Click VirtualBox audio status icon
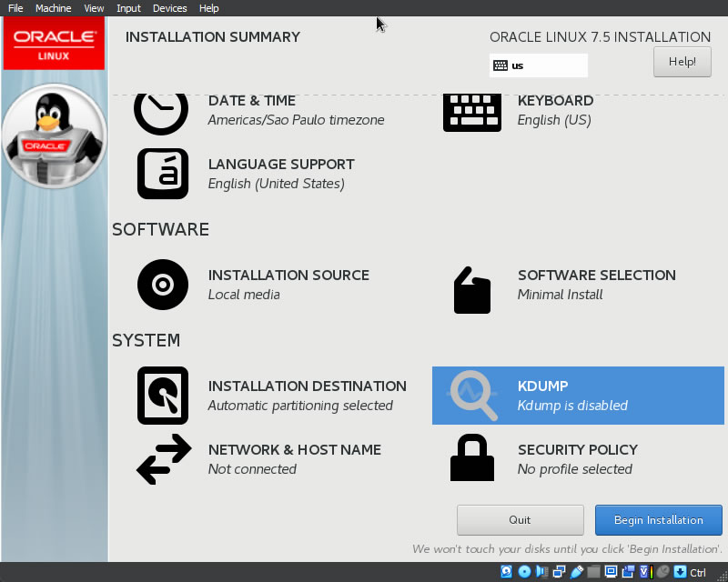The height and width of the screenshot is (582, 728). click(x=541, y=572)
